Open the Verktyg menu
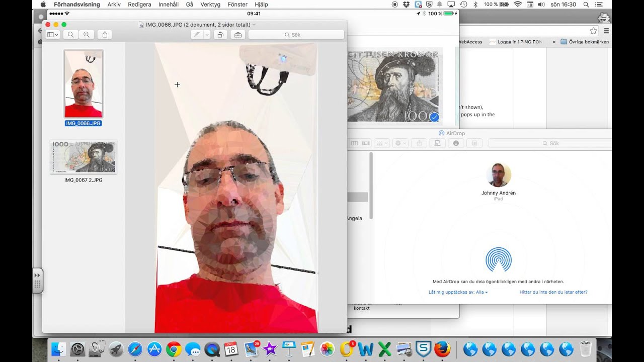Image resolution: width=644 pixels, height=362 pixels. (210, 5)
